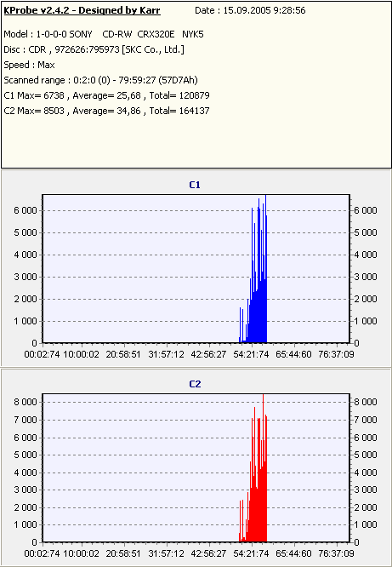
Task: Click the 5 000 right-axis label of C2 chart
Action: 366,455
